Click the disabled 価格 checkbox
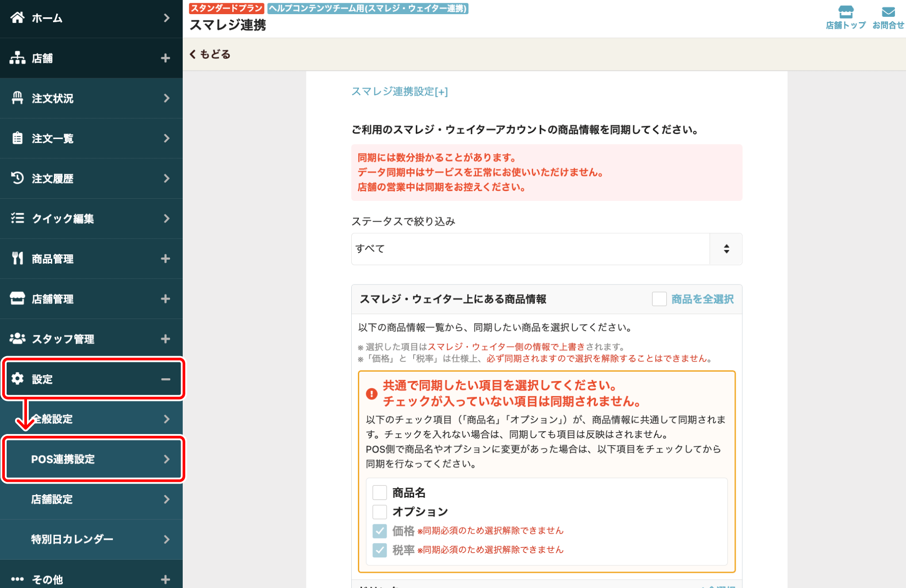Image resolution: width=906 pixels, height=588 pixels. point(380,531)
